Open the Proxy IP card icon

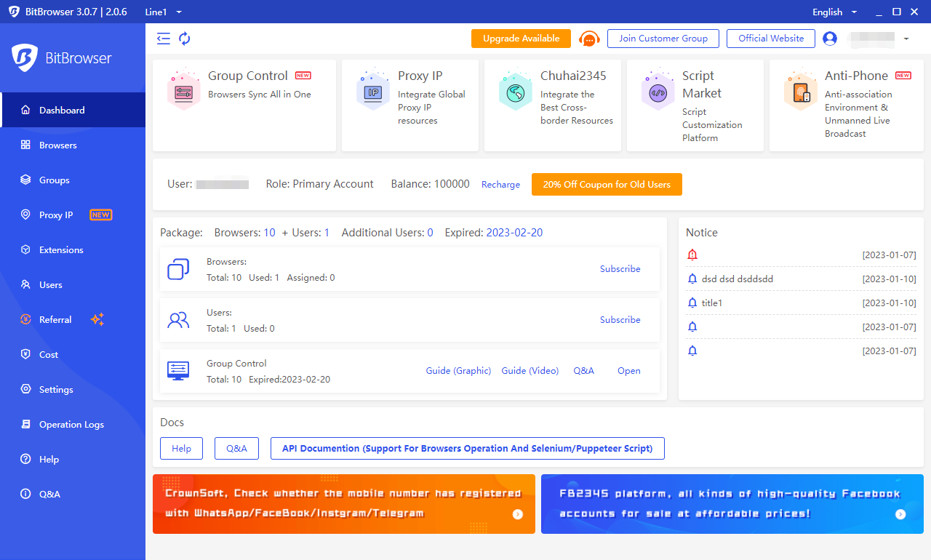pos(373,90)
